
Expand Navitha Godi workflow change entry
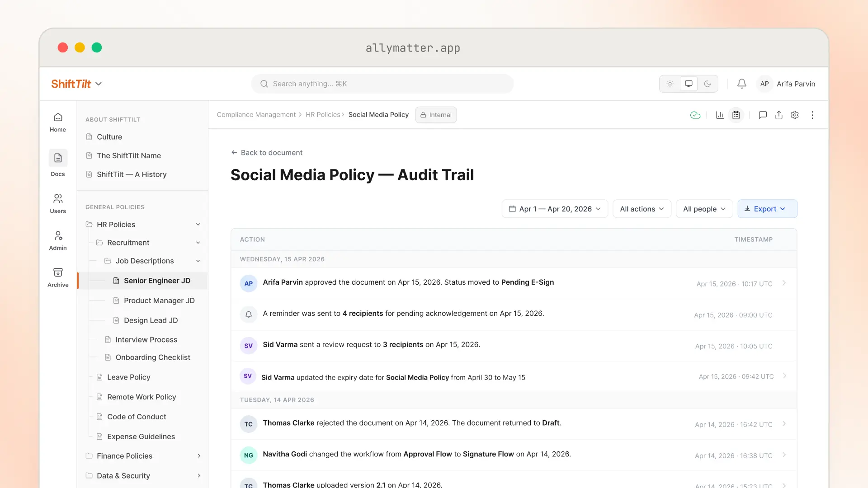(x=784, y=455)
